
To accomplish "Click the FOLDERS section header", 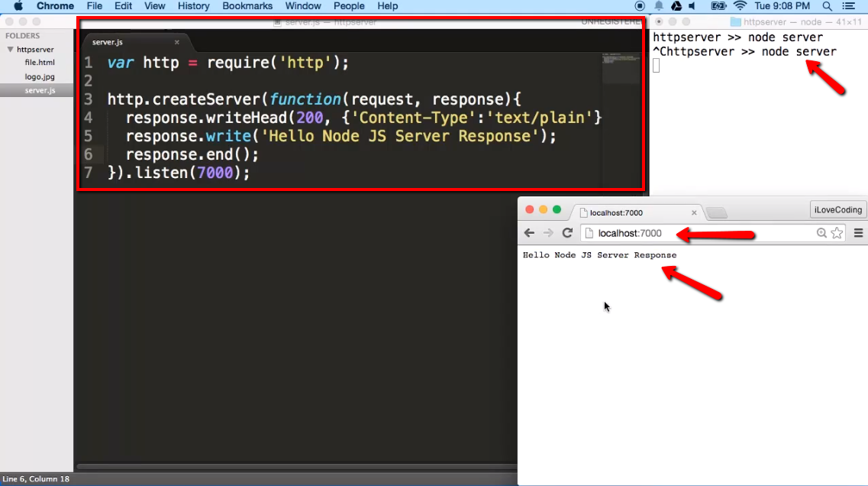I will [x=22, y=35].
